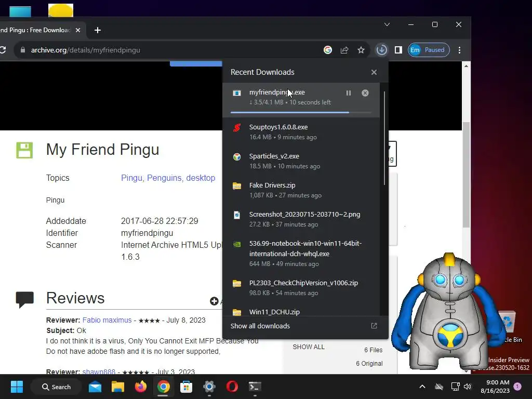This screenshot has width=532, height=399.
Task: Open the clock showing 9:00 AM
Action: 495,387
